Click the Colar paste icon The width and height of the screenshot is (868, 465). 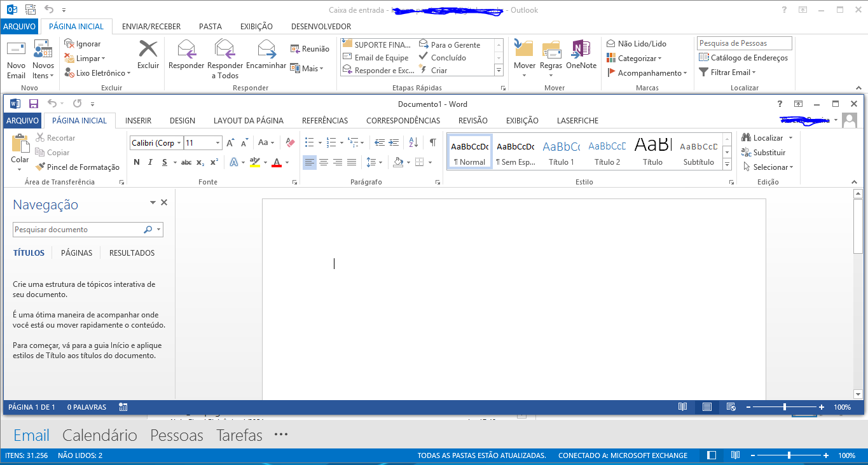pyautogui.click(x=20, y=144)
